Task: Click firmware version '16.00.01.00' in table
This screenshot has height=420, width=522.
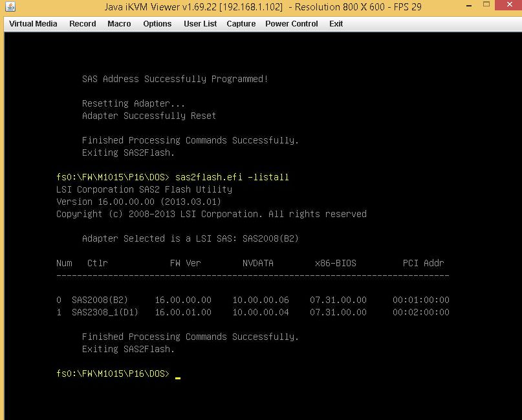Action: (183, 312)
